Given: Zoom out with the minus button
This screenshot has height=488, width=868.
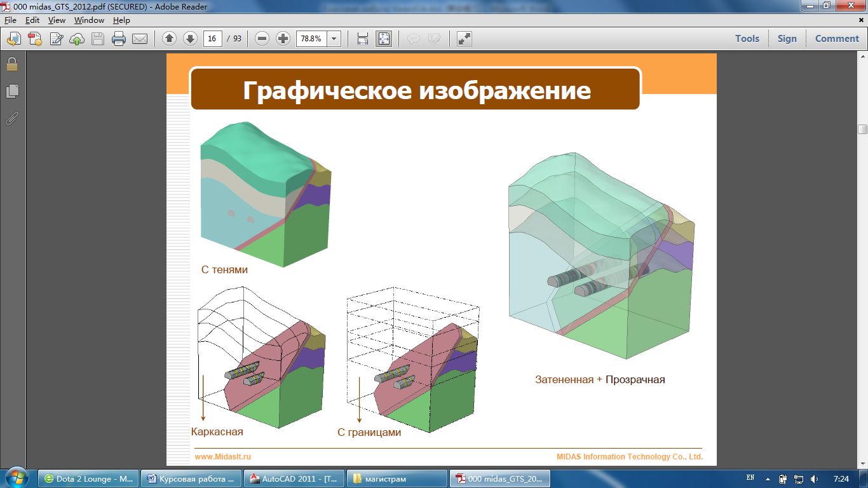Looking at the screenshot, I should 262,39.
